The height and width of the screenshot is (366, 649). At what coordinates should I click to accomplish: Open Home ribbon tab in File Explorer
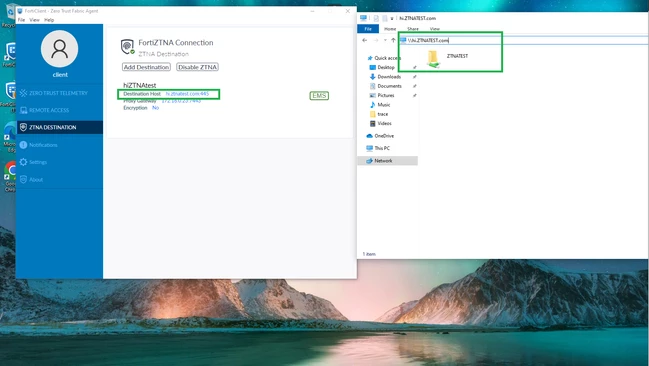(390, 29)
